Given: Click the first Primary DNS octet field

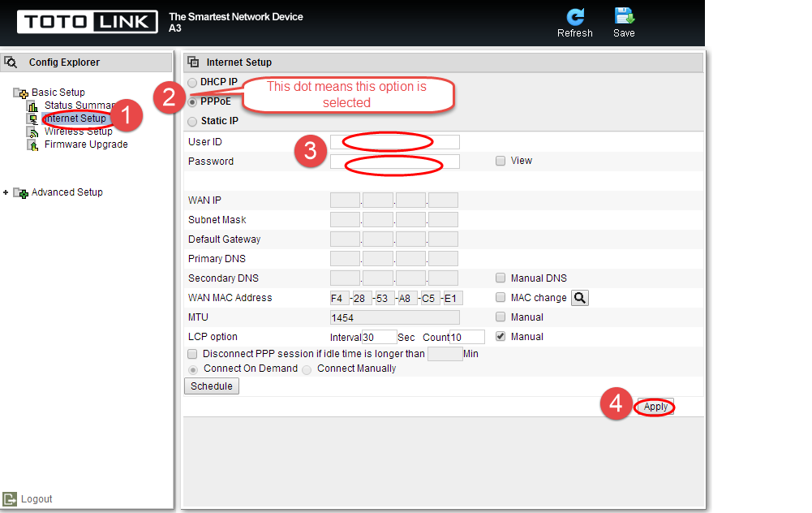Looking at the screenshot, I should click(345, 259).
